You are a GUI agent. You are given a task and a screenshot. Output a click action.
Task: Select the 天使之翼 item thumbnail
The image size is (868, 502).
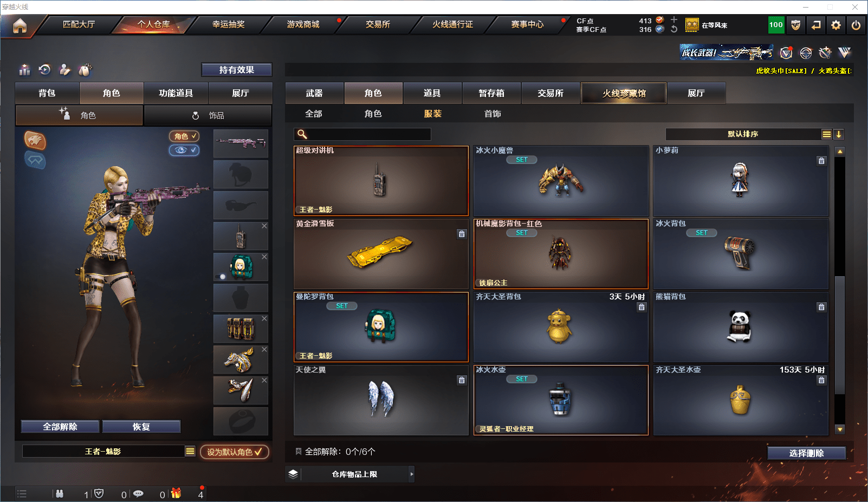[381, 399]
